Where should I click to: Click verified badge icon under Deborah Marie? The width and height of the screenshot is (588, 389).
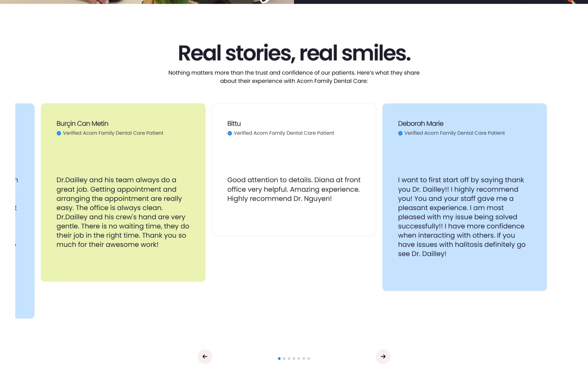click(x=400, y=133)
